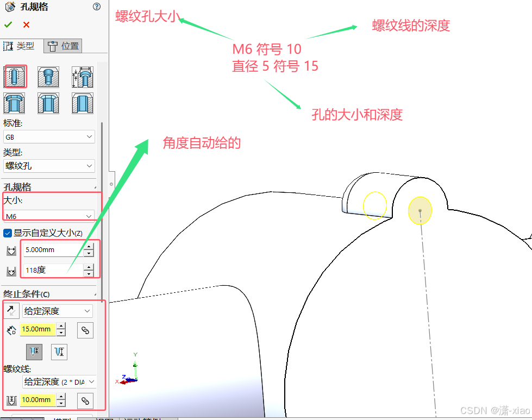The width and height of the screenshot is (532, 420).
Task: Decrease the 5.000mm diameter value
Action: 89,253
